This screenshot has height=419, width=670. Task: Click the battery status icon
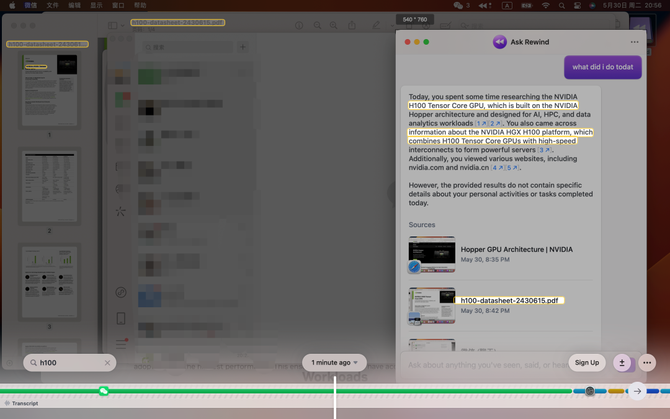click(527, 5)
